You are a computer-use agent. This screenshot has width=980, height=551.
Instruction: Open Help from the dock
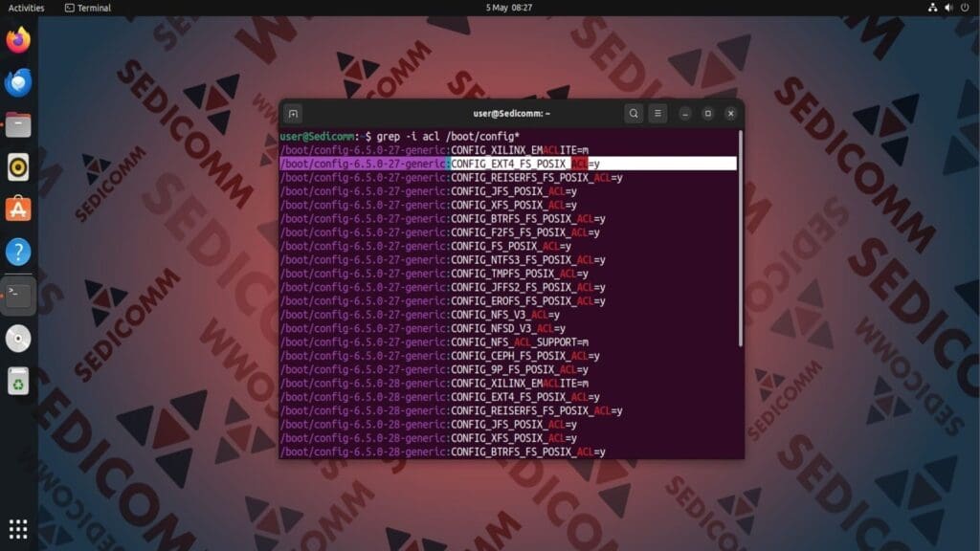point(18,252)
